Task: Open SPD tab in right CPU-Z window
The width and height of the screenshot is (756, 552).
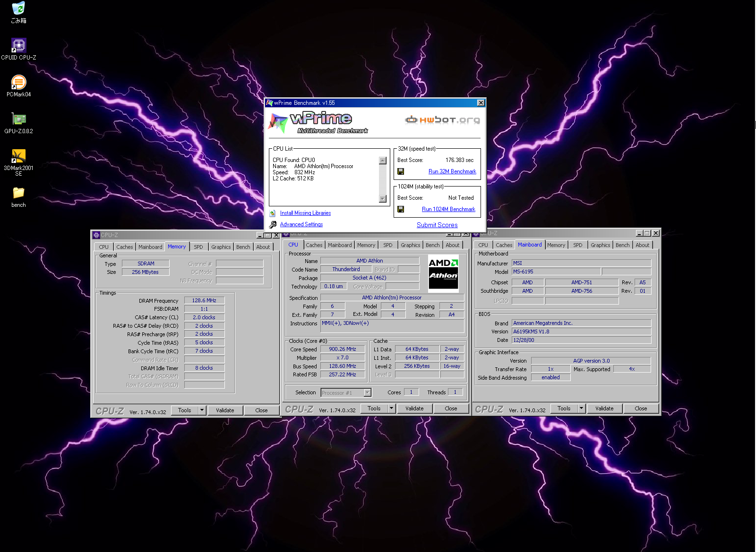Action: pyautogui.click(x=578, y=245)
